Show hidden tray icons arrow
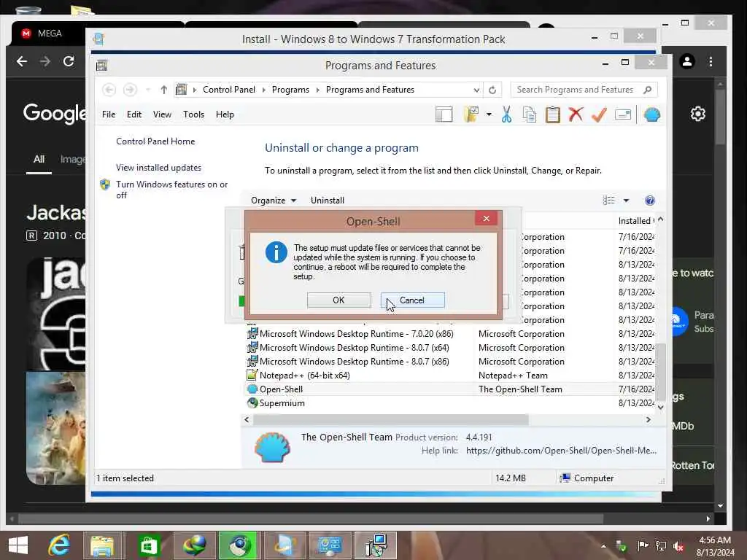The height and width of the screenshot is (560, 747). [x=603, y=546]
